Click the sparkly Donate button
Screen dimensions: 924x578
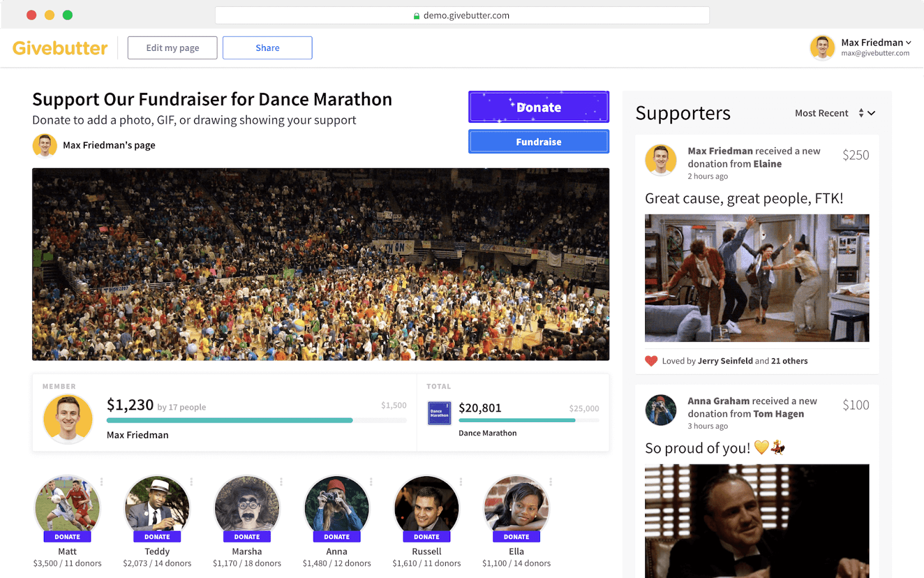click(538, 107)
